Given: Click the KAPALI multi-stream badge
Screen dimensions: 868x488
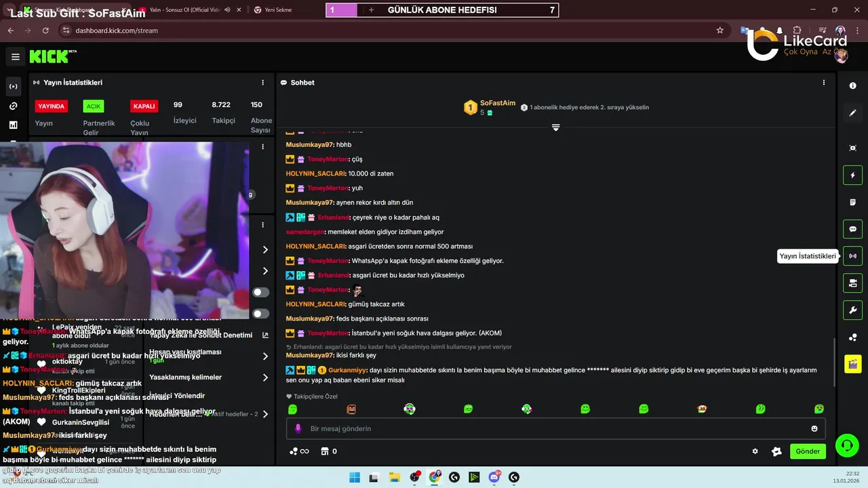Looking at the screenshot, I should (144, 106).
